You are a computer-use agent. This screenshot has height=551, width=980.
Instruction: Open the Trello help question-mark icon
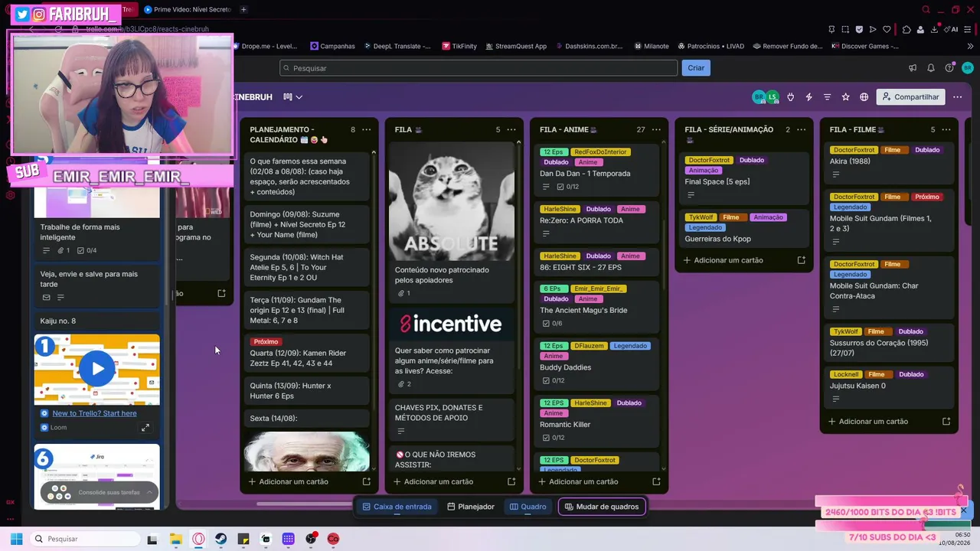click(x=949, y=68)
